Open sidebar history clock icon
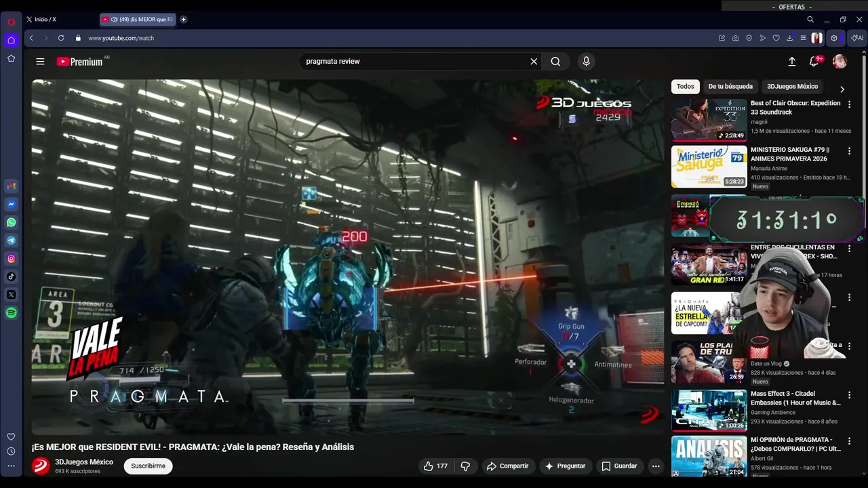 tap(11, 451)
